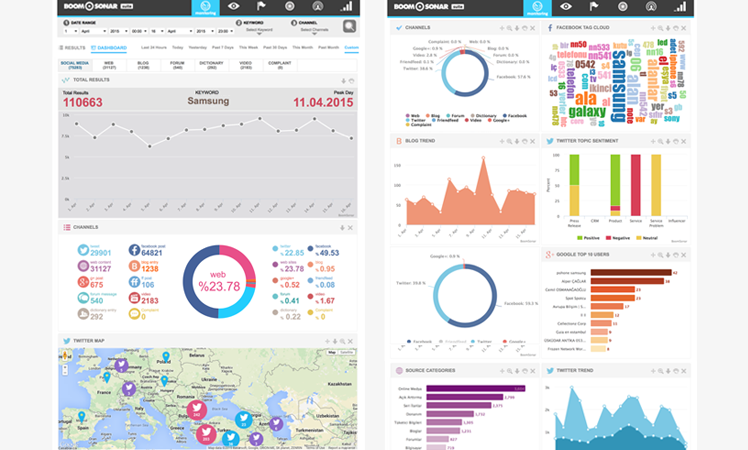
Task: Choose the This Week range link
Action: [x=248, y=48]
